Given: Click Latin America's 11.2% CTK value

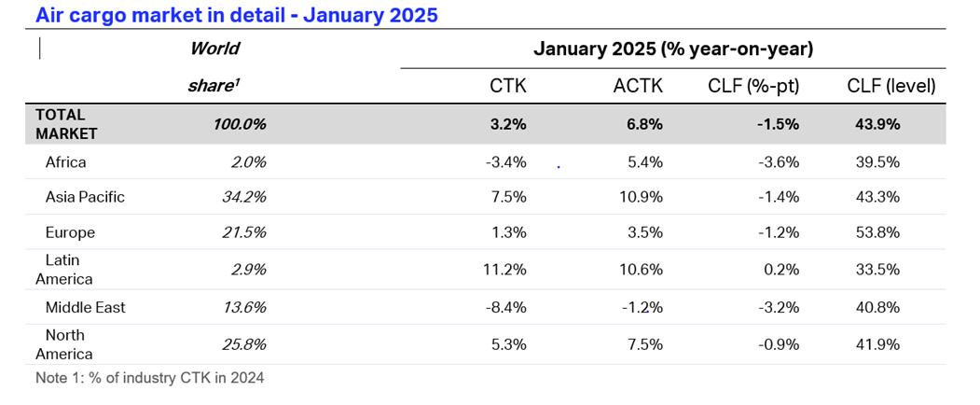Looking at the screenshot, I should pyautogui.click(x=506, y=270).
